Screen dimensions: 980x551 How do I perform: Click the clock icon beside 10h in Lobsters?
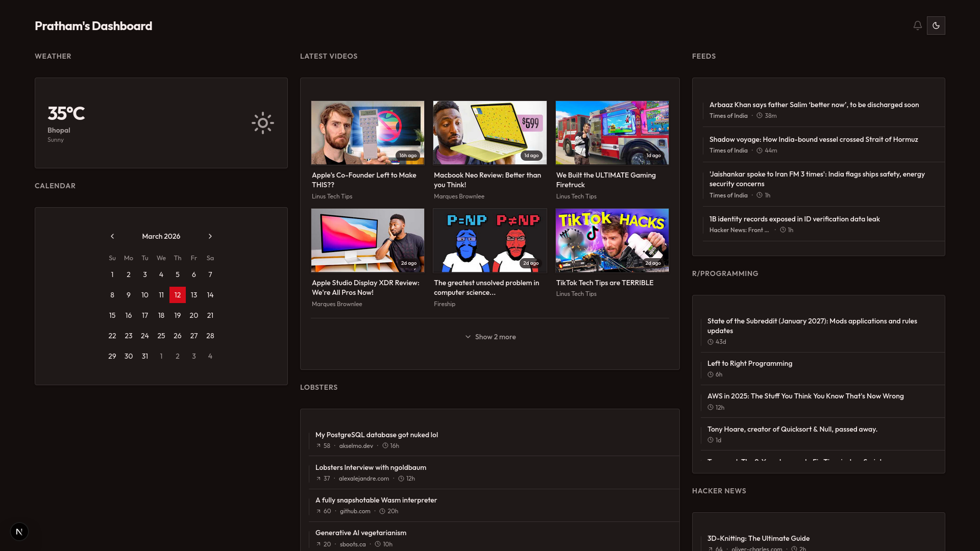(x=378, y=544)
